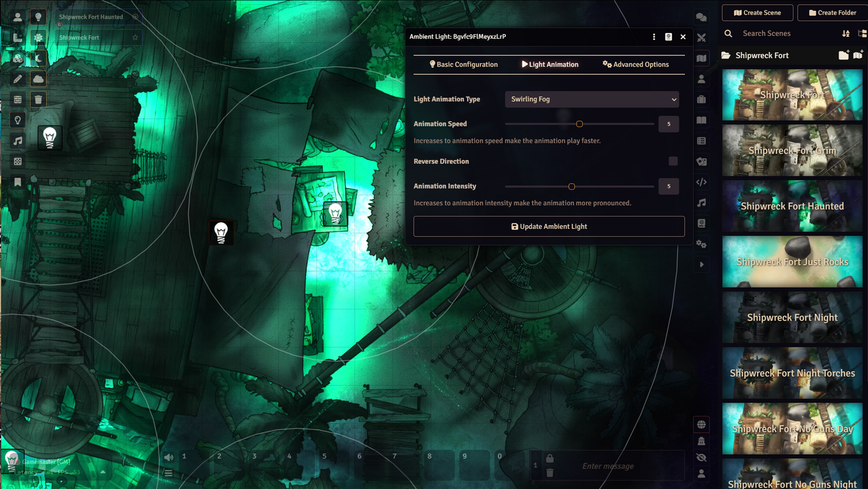Open the Region Controls icon
This screenshot has width=868, height=489.
(17, 161)
